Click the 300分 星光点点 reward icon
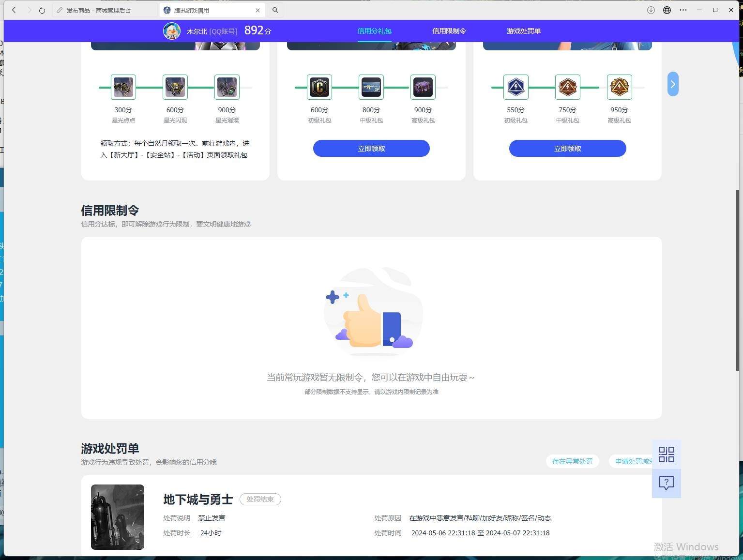Image resolution: width=743 pixels, height=560 pixels. coord(123,87)
